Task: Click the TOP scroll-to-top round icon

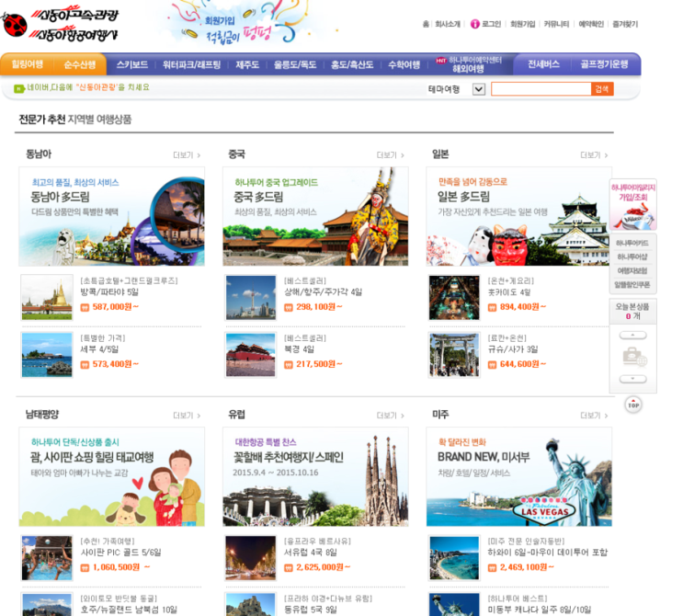Action: pyautogui.click(x=633, y=405)
